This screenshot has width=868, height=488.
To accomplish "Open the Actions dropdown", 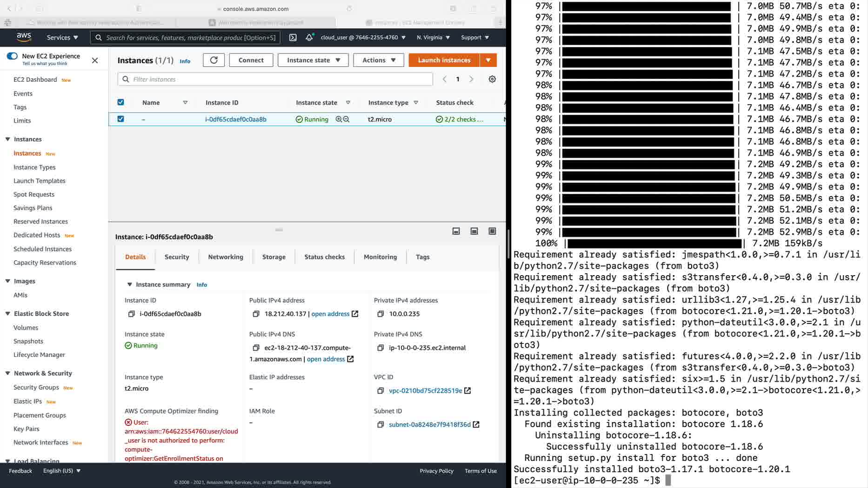I will click(x=378, y=60).
